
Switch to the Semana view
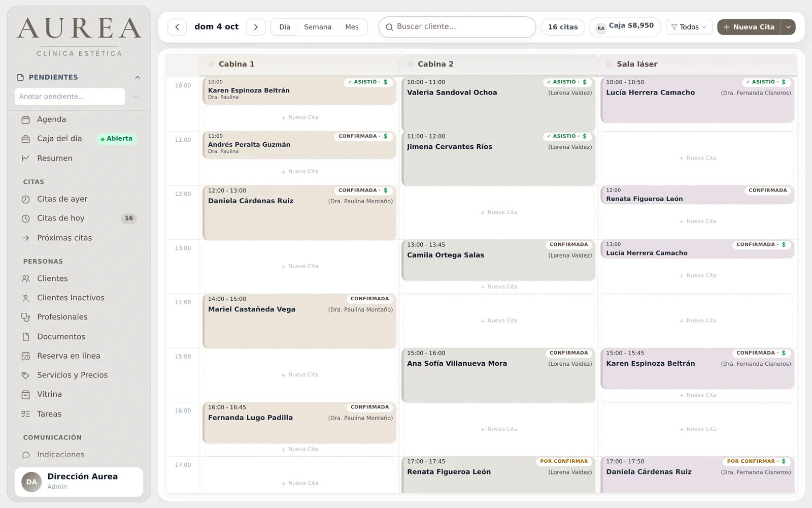pyautogui.click(x=318, y=27)
